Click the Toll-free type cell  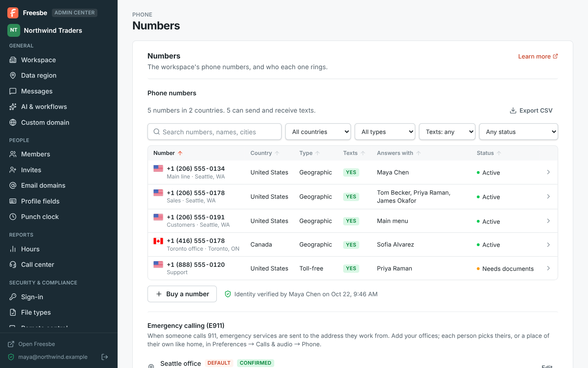pyautogui.click(x=311, y=268)
